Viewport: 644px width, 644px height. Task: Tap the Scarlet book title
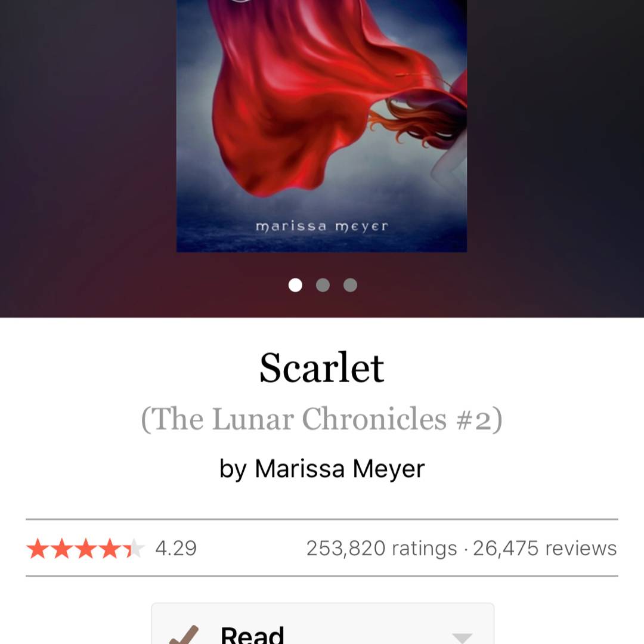point(322,367)
